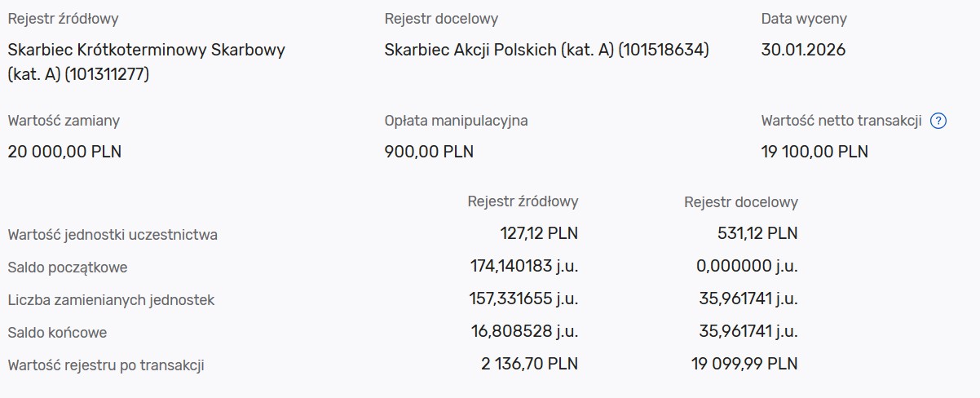
Task: Select the Wartość jednostki uczestnictwa row label
Action: (113, 235)
